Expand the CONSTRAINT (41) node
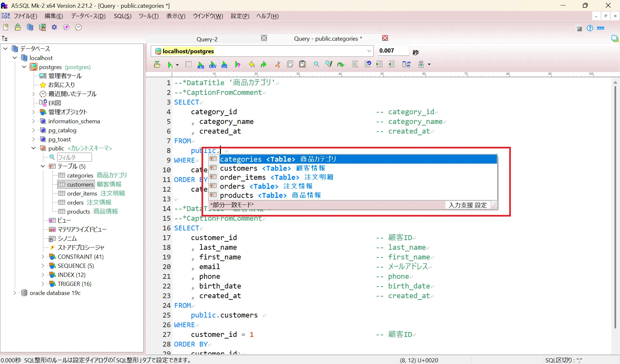This screenshot has width=620, height=364. [x=43, y=257]
